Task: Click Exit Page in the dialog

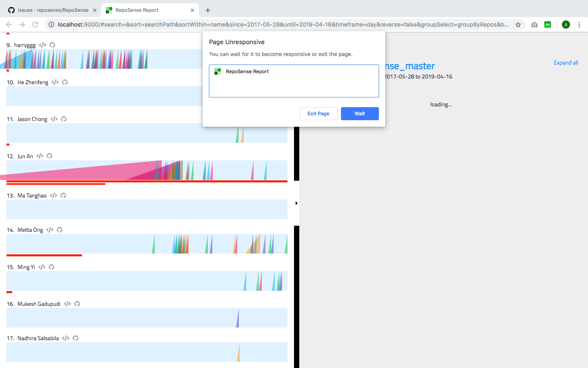Action: 318,114
